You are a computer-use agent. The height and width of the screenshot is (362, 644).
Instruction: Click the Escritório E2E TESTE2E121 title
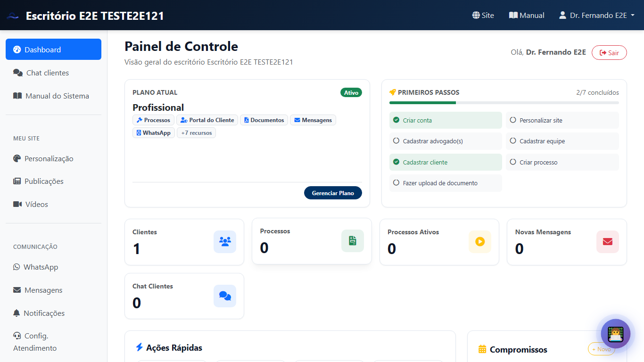95,16
